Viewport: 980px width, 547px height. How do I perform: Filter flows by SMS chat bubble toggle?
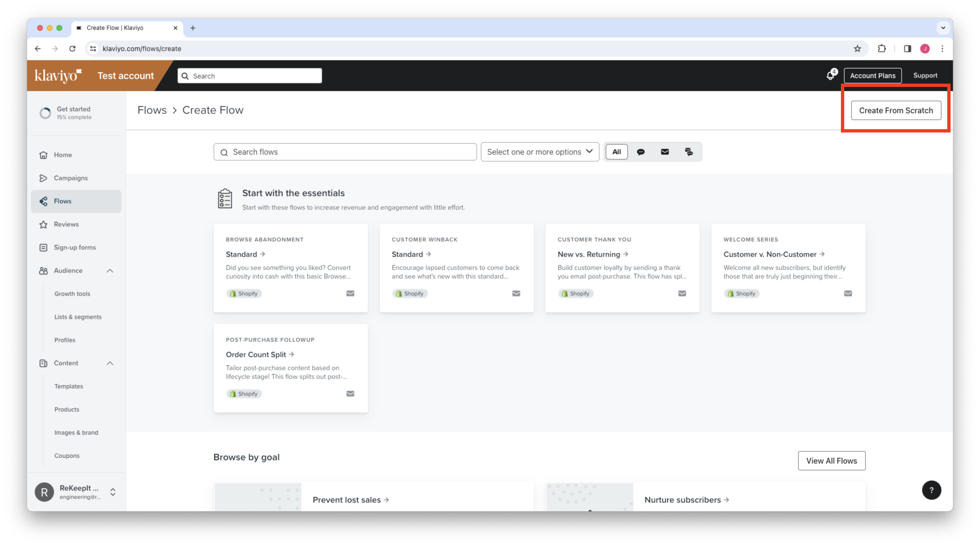click(641, 152)
